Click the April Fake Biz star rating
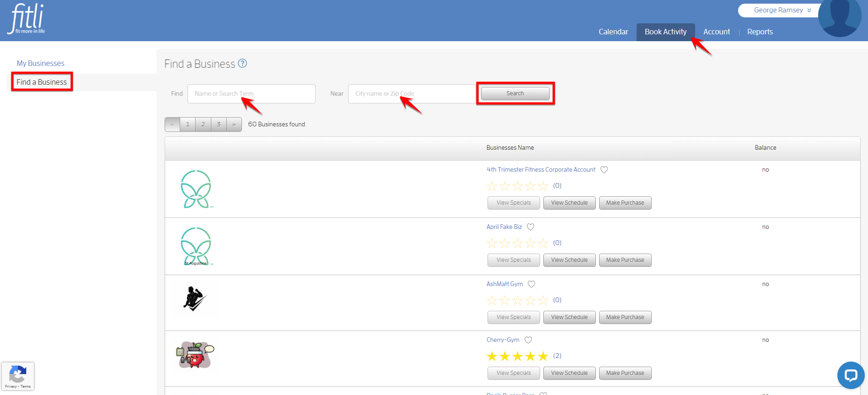868x395 pixels. pyautogui.click(x=517, y=243)
